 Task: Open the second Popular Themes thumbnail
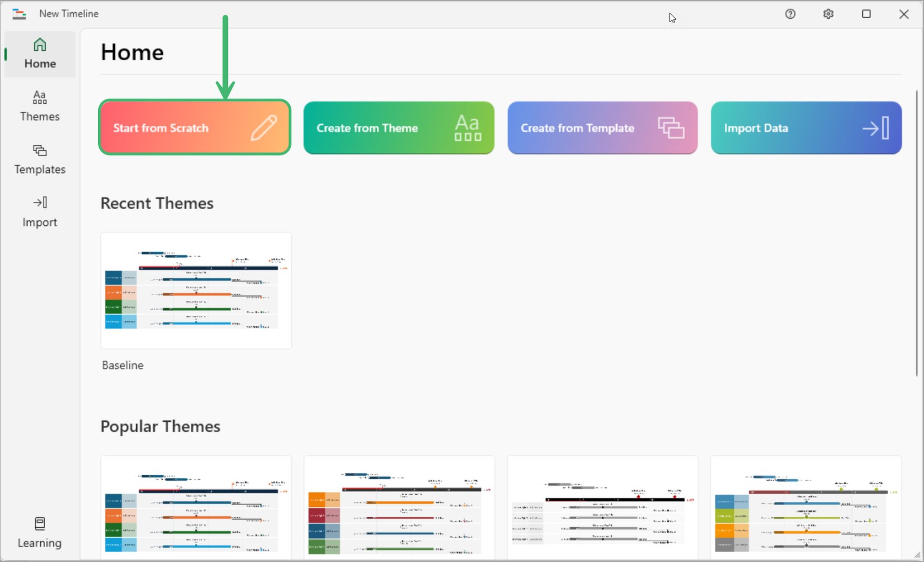(399, 508)
